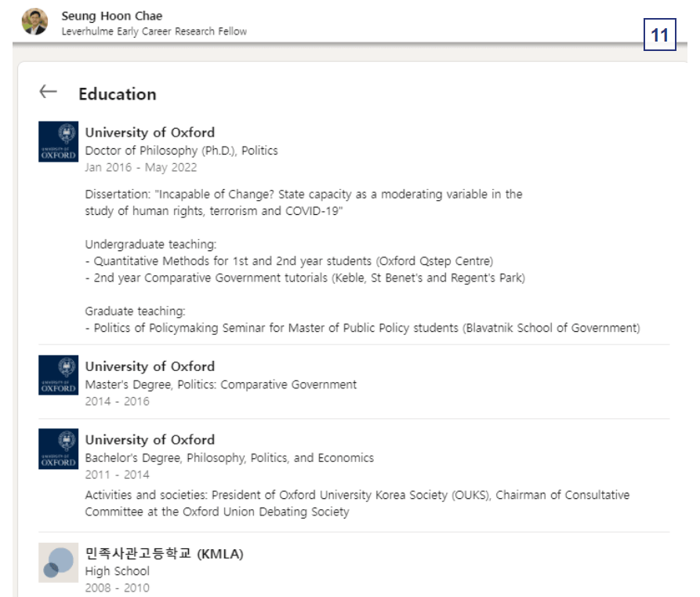Select the text Doctor of Philosophy (Ph.D.), Politics

tap(182, 151)
